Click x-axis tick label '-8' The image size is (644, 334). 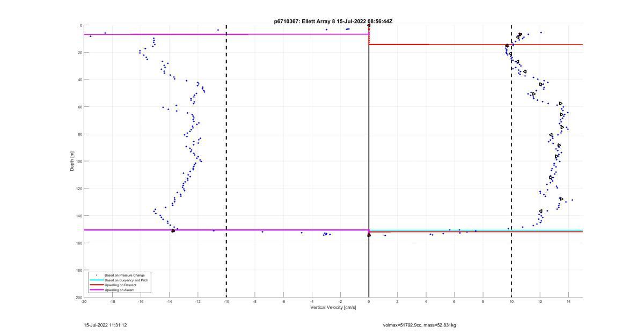(254, 301)
